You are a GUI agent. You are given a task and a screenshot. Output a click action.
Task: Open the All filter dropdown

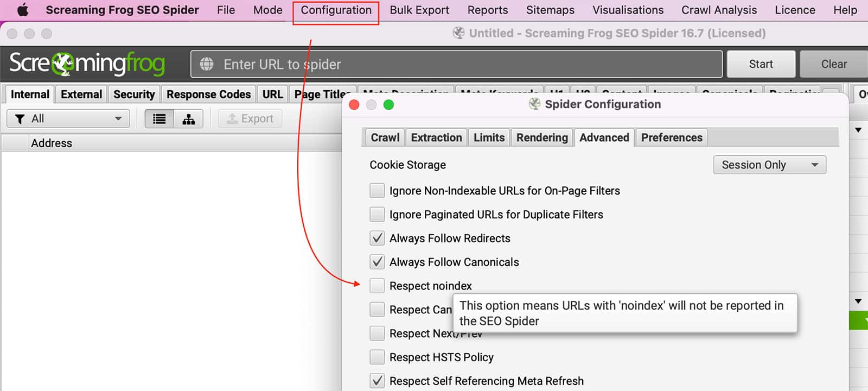coord(68,119)
